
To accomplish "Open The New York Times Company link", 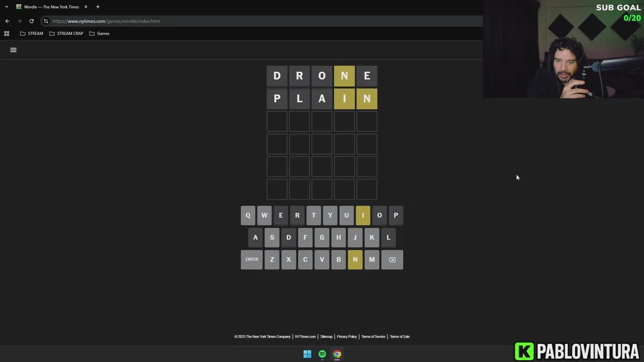I will pos(263,336).
